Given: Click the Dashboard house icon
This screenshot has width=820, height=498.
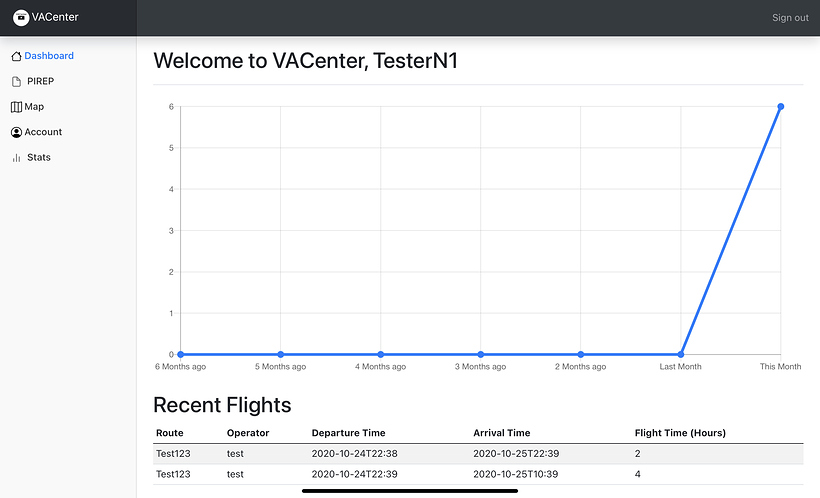Looking at the screenshot, I should click(16, 56).
